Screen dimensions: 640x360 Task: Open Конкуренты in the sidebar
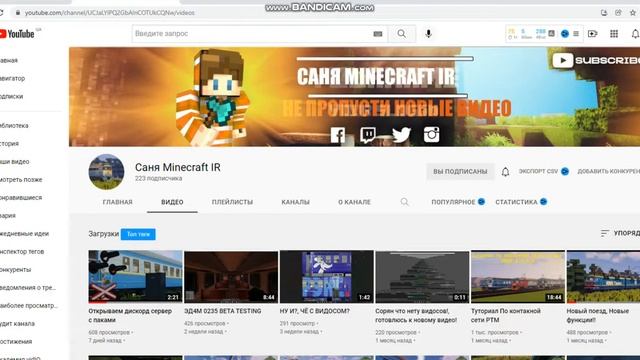pyautogui.click(x=16, y=269)
